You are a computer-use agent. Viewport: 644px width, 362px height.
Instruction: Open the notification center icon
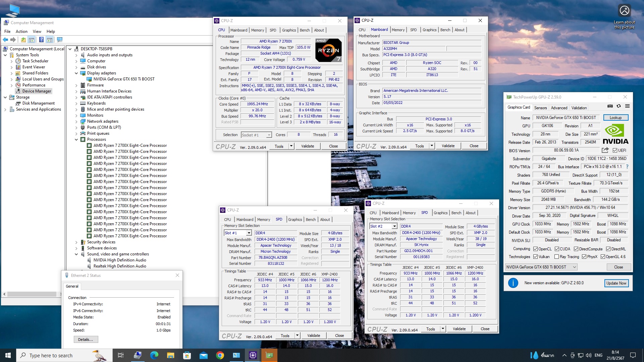coord(633,355)
